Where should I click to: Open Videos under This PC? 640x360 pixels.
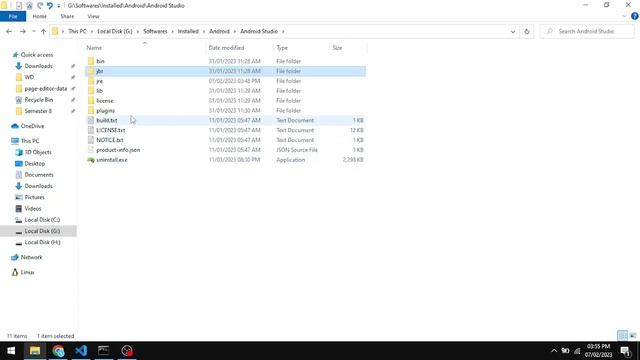click(33, 209)
